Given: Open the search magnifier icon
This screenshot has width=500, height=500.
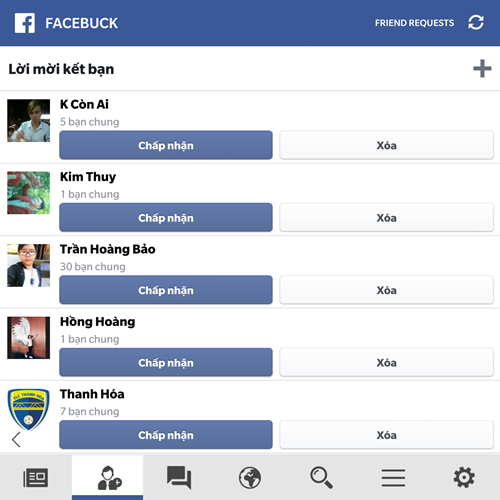Looking at the screenshot, I should [321, 477].
